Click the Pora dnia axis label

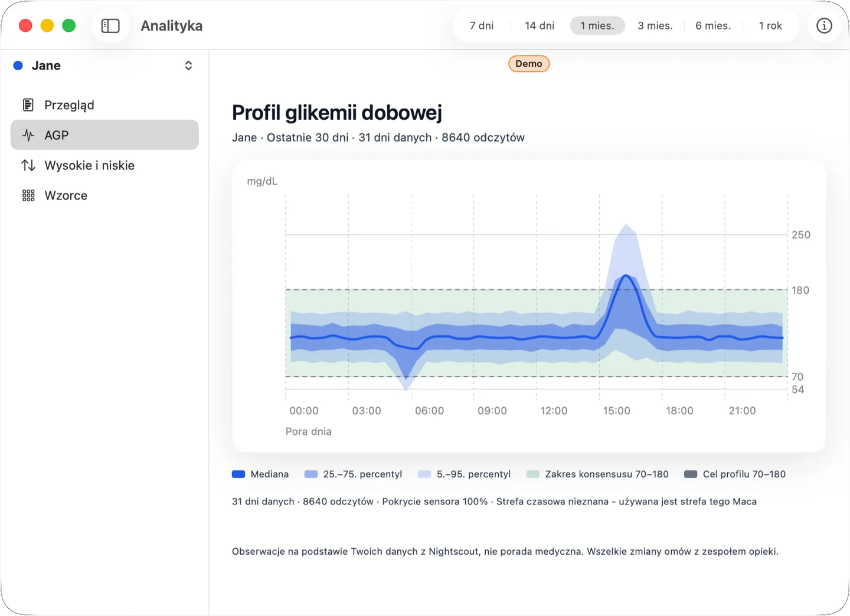point(309,431)
